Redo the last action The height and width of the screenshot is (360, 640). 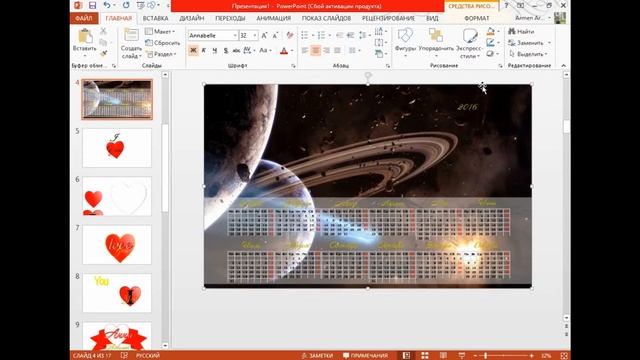coord(126,5)
